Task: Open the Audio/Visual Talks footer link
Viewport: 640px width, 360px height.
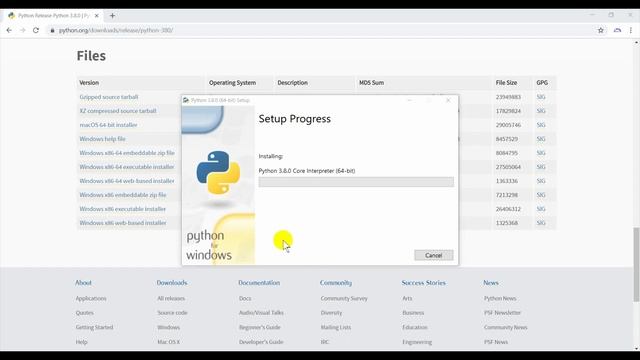Action: point(261,313)
